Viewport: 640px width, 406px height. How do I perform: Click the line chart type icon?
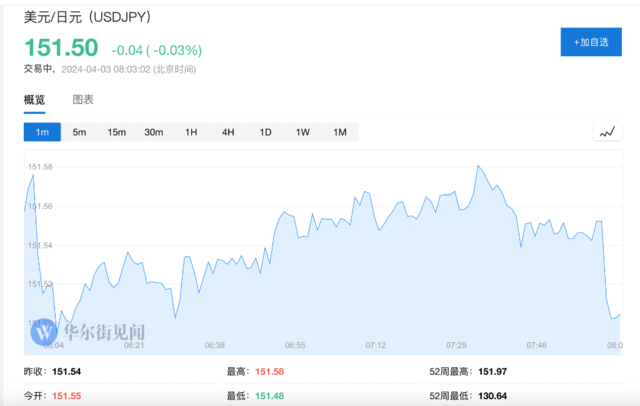[x=607, y=132]
